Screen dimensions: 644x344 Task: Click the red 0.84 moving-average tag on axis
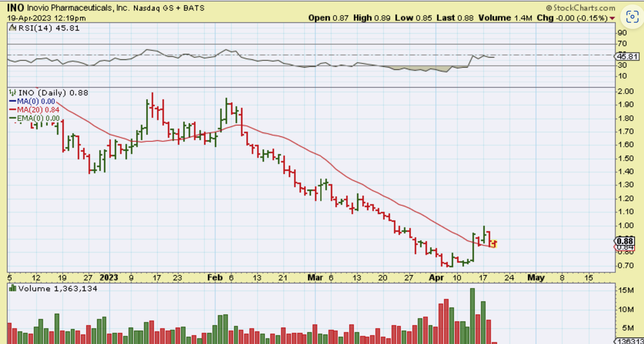click(x=625, y=247)
